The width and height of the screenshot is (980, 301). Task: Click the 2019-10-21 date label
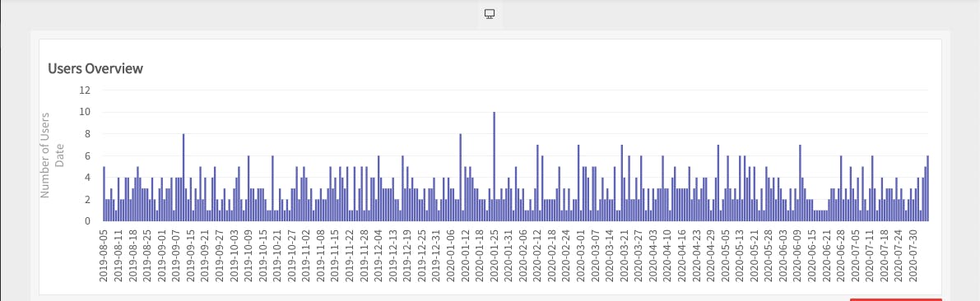276,256
